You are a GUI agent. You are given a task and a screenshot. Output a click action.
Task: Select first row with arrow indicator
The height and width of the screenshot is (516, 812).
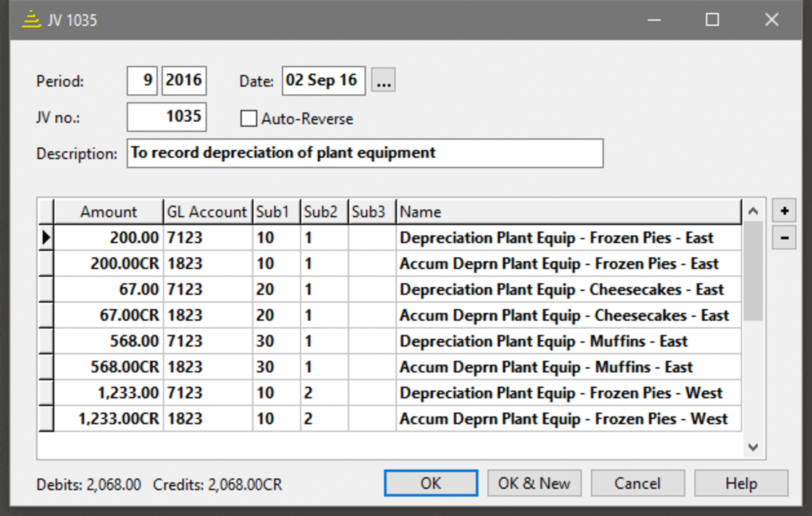(46, 238)
